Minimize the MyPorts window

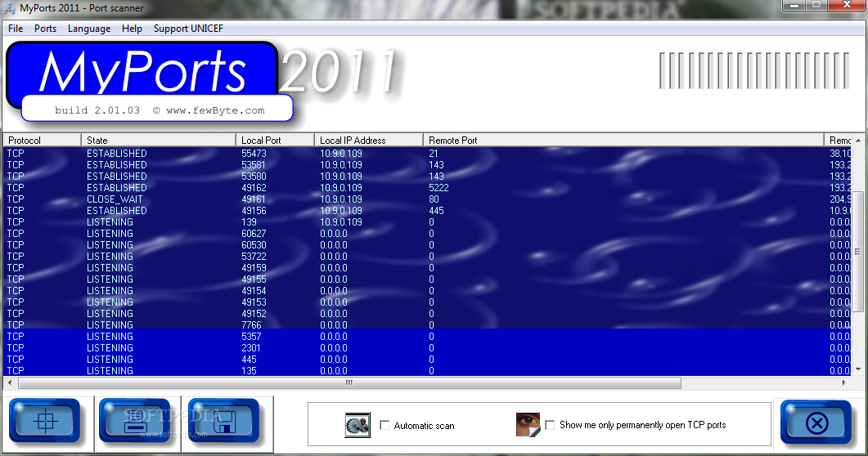pos(794,6)
